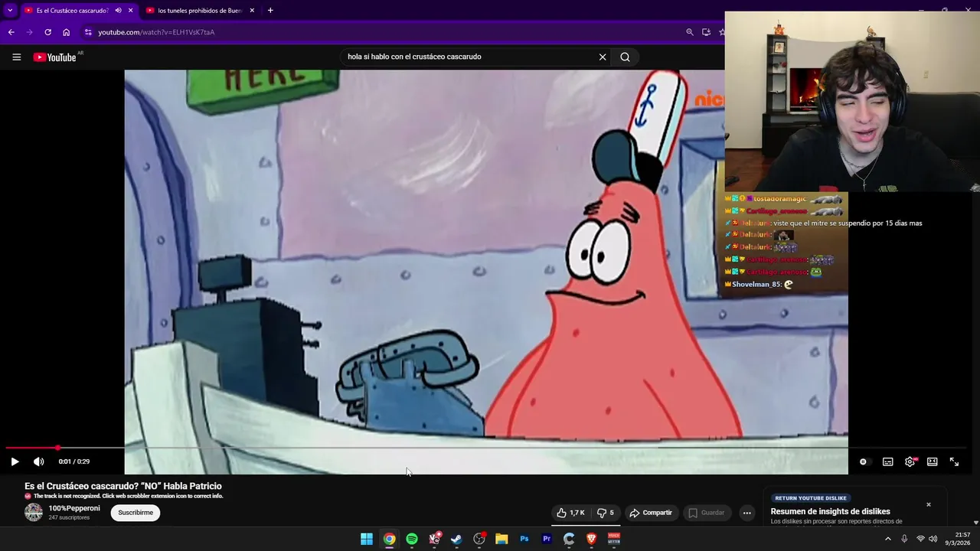Open Steam from the taskbar
This screenshot has height=551, width=980.
click(x=457, y=539)
